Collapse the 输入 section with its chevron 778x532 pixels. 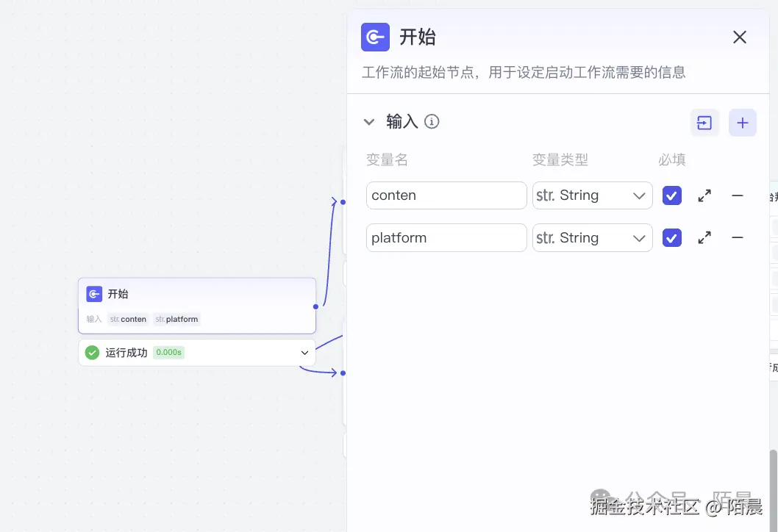coord(368,122)
